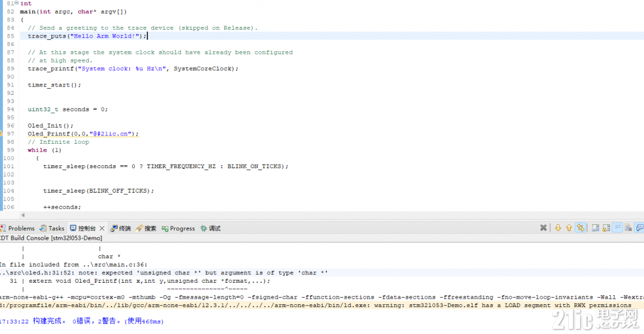Click the 17:33:22 构建完成 build-finished message
The height and width of the screenshot is (334, 644).
pyautogui.click(x=82, y=321)
